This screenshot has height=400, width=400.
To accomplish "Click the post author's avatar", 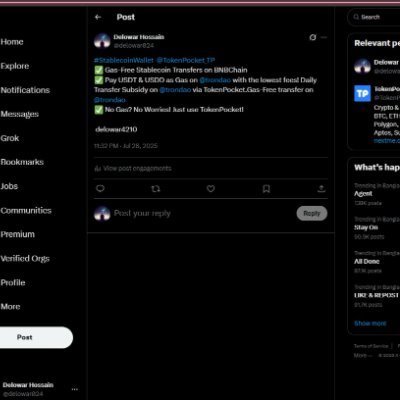I will [x=102, y=41].
